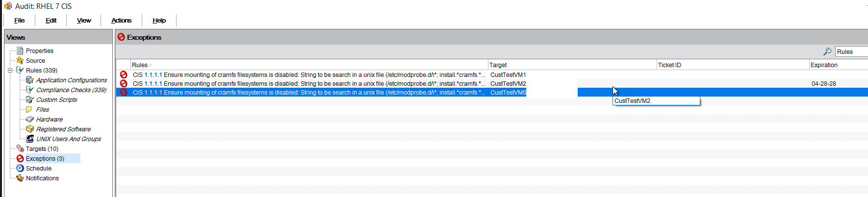Open Application Configurations view
The height and width of the screenshot is (197, 868).
tap(72, 80)
